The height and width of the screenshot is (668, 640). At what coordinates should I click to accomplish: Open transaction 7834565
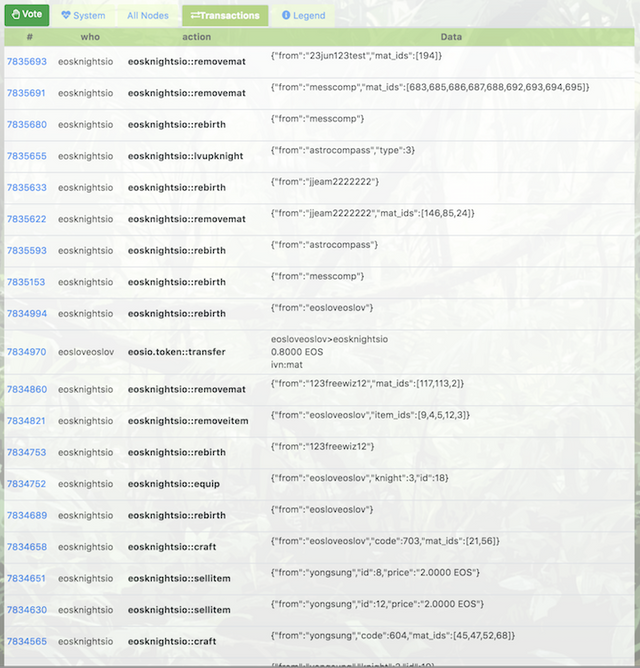pos(26,642)
